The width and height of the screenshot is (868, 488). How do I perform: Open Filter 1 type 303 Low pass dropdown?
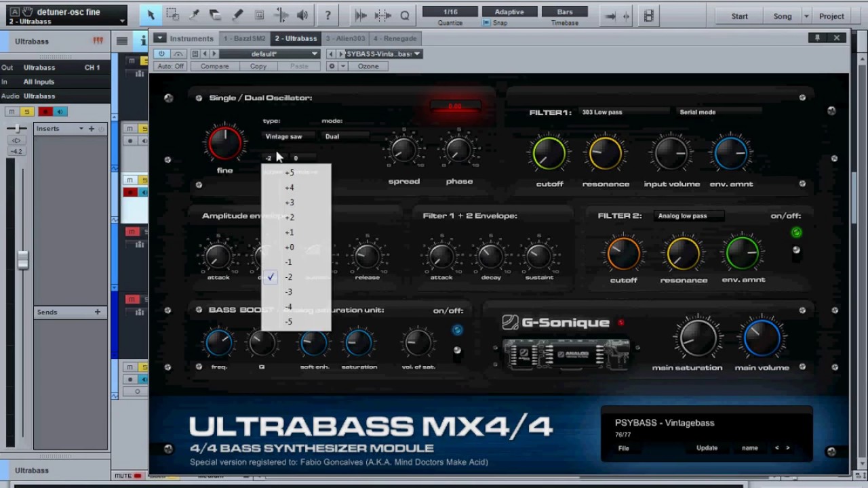tap(624, 112)
